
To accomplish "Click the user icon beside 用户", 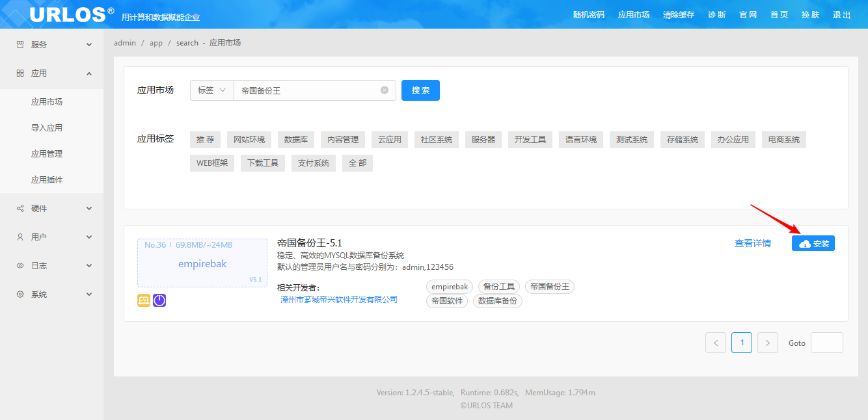I will 20,237.
